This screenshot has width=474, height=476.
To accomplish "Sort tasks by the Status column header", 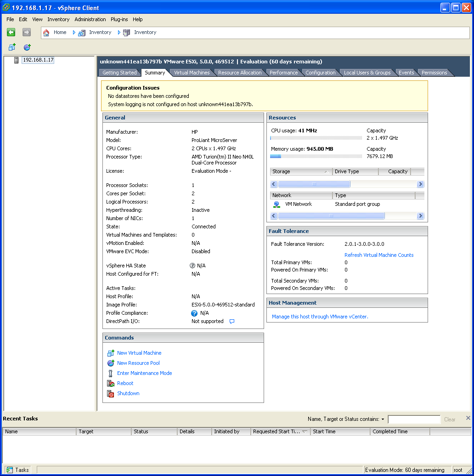I will (x=154, y=432).
